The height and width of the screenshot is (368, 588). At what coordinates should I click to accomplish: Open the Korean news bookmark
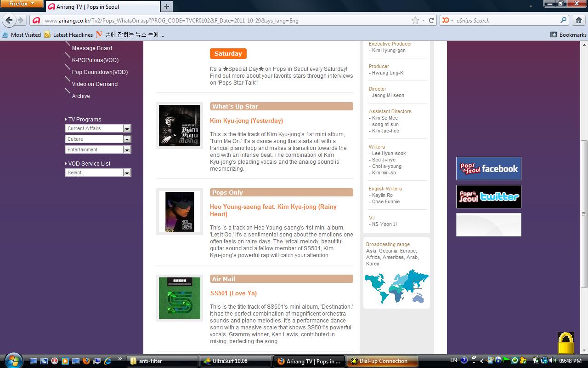pyautogui.click(x=130, y=34)
